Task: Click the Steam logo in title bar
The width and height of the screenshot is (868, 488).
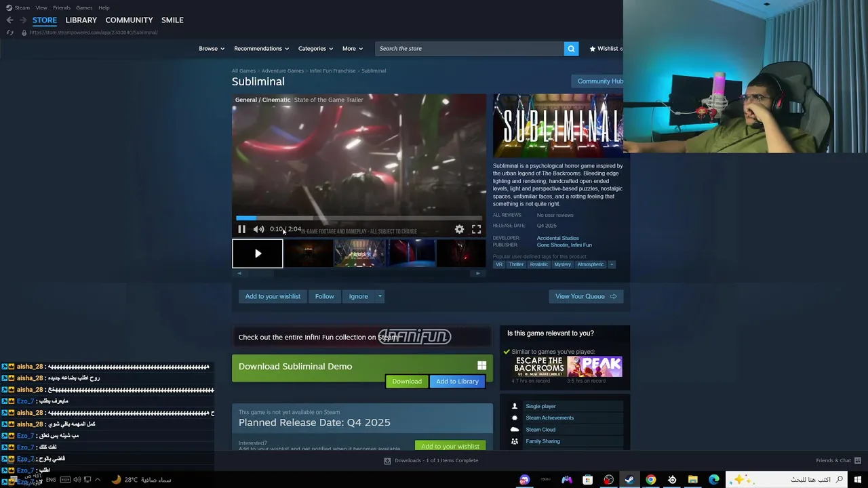Action: coord(9,8)
